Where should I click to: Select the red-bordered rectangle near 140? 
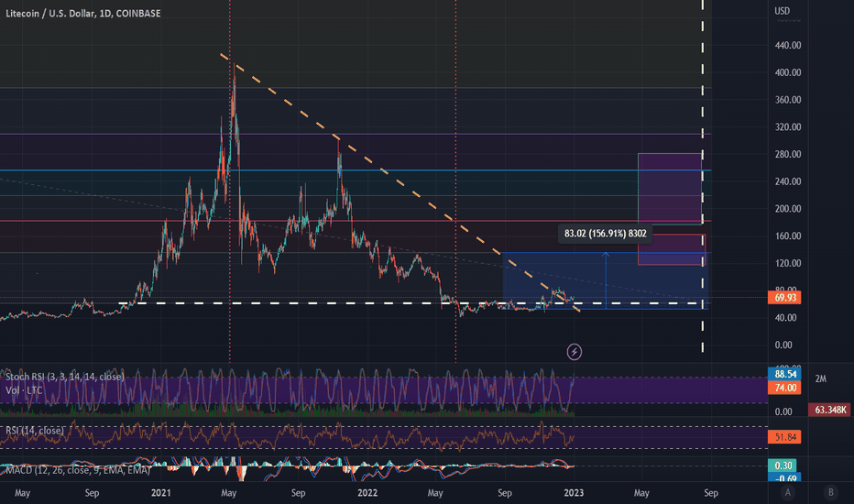[x=672, y=249]
